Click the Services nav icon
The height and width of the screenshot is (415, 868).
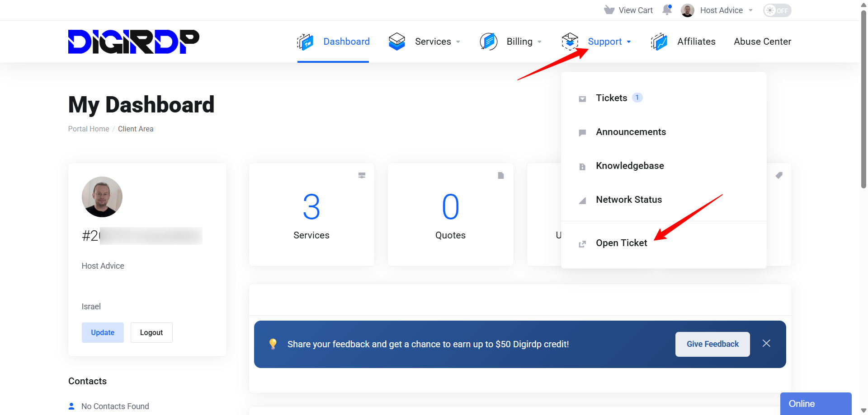pos(397,42)
